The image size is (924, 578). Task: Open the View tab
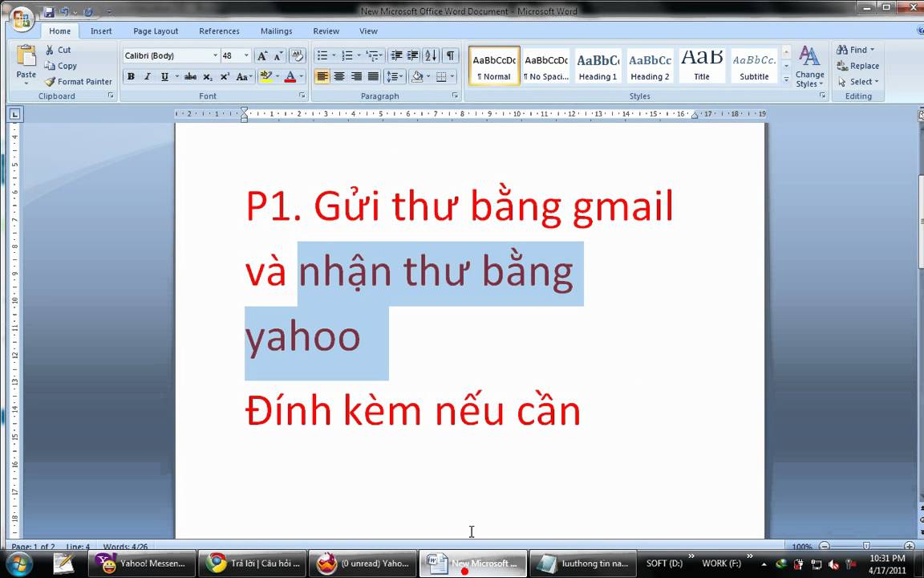368,31
